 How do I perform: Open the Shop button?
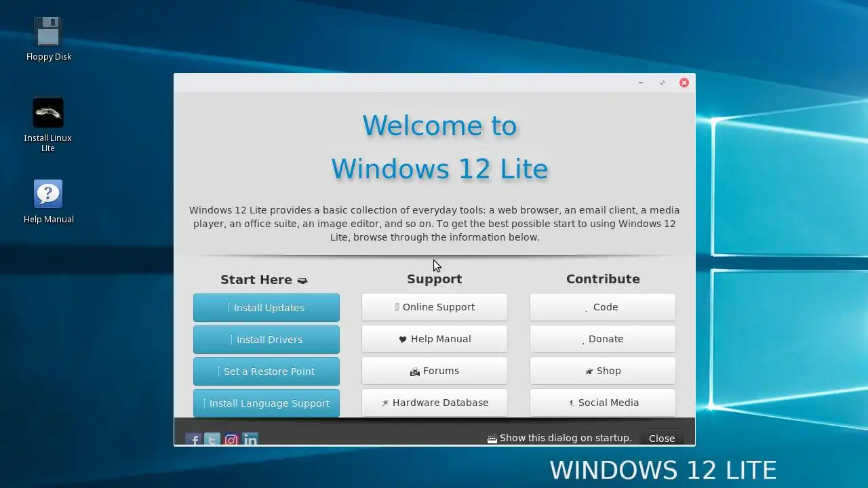(603, 371)
